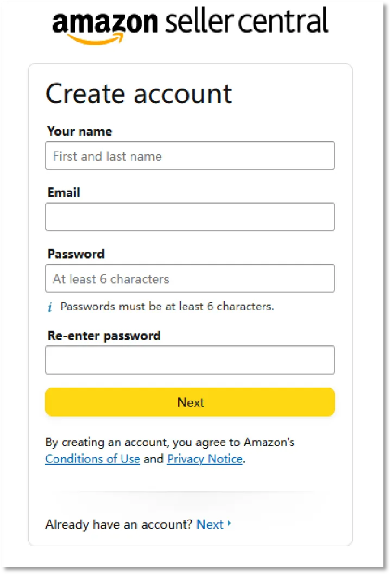Click the blue info icon beside password hint
Screen dimensions: 392x575
point(50,307)
